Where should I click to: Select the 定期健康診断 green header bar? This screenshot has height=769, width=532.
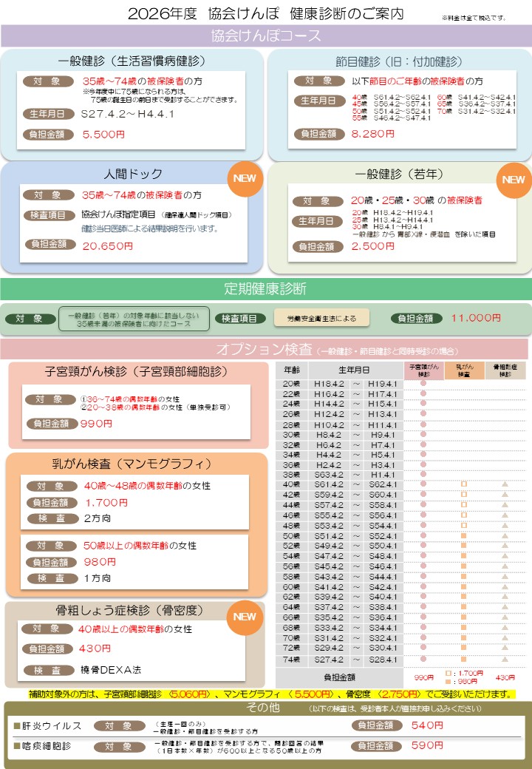pos(266,288)
